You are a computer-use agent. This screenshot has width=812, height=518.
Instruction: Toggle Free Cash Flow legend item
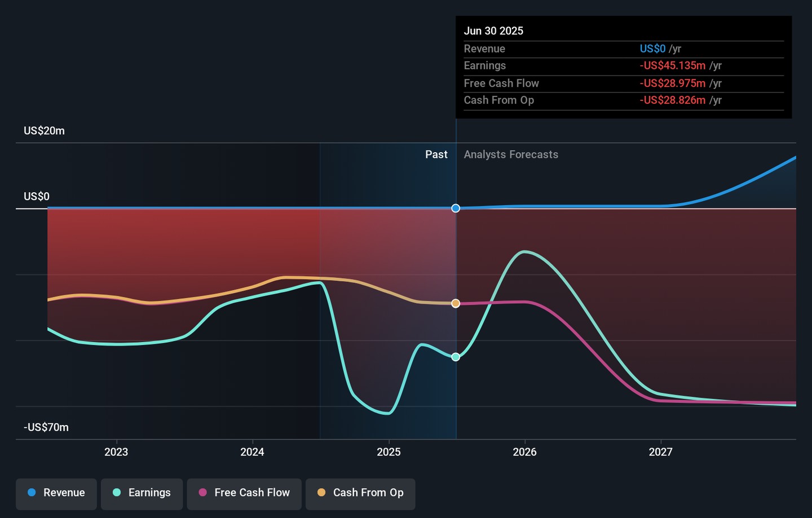click(x=244, y=493)
